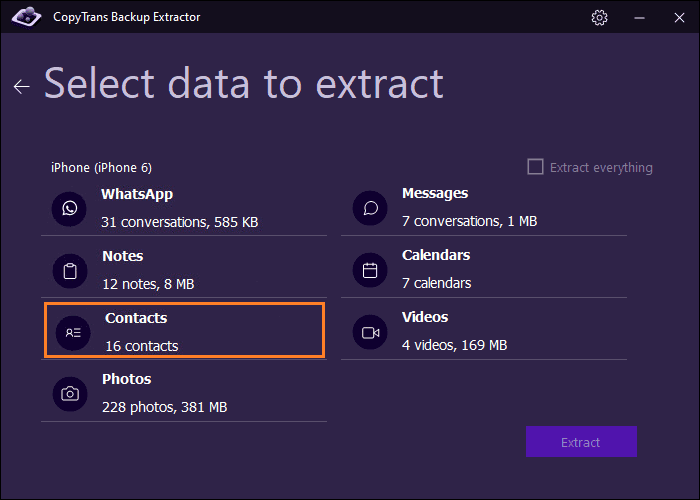Select the Contacts label

[136, 318]
